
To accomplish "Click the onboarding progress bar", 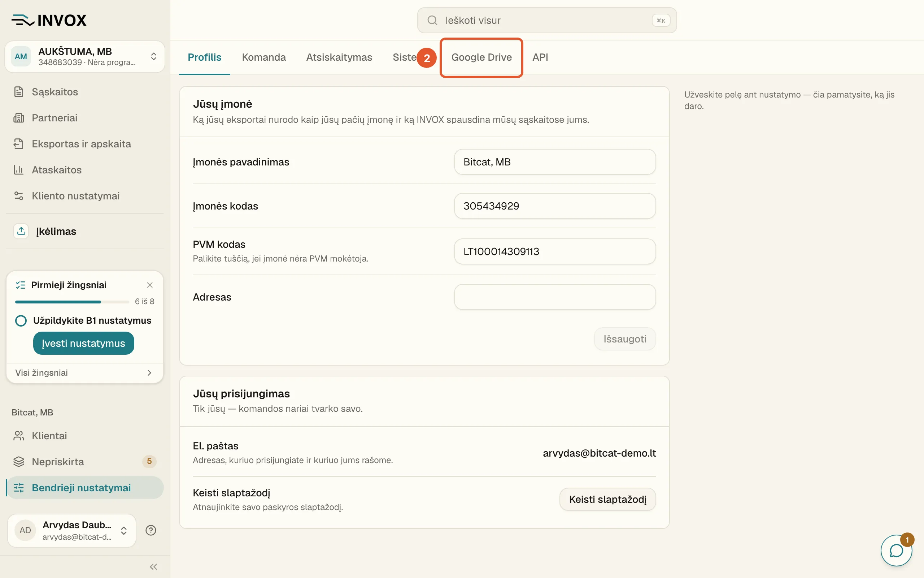I will coord(72,302).
